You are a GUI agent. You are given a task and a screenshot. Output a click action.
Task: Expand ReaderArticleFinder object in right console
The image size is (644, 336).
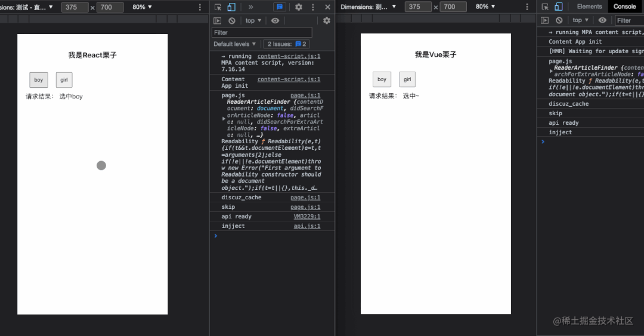tap(551, 71)
